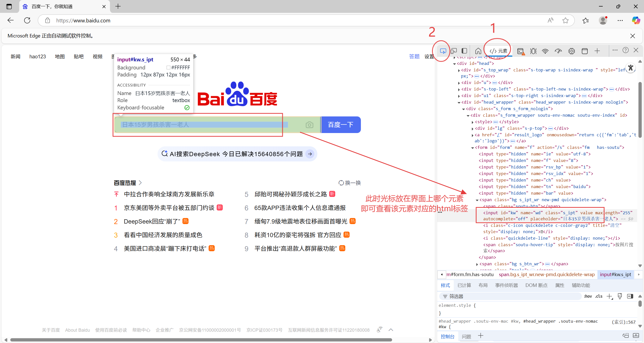Click the page's horizontal scrollbar
The height and width of the screenshot is (343, 644).
[x=201, y=340]
